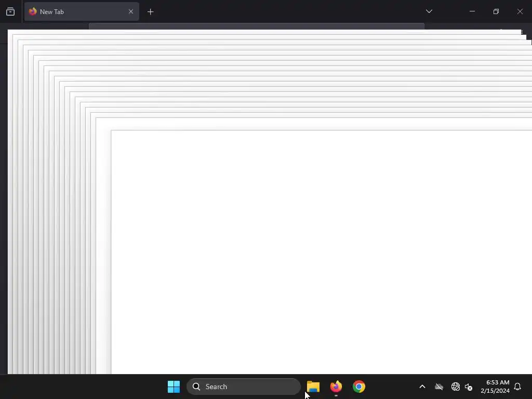Show hidden icons in the system tray
This screenshot has width=532, height=399.
point(422,387)
